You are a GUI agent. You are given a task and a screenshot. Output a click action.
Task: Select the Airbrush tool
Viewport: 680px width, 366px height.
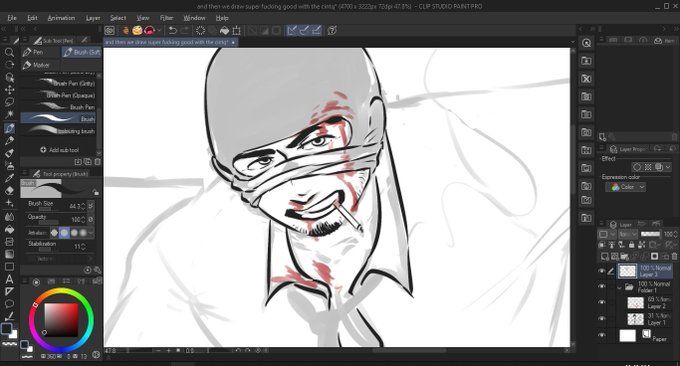coord(9,166)
